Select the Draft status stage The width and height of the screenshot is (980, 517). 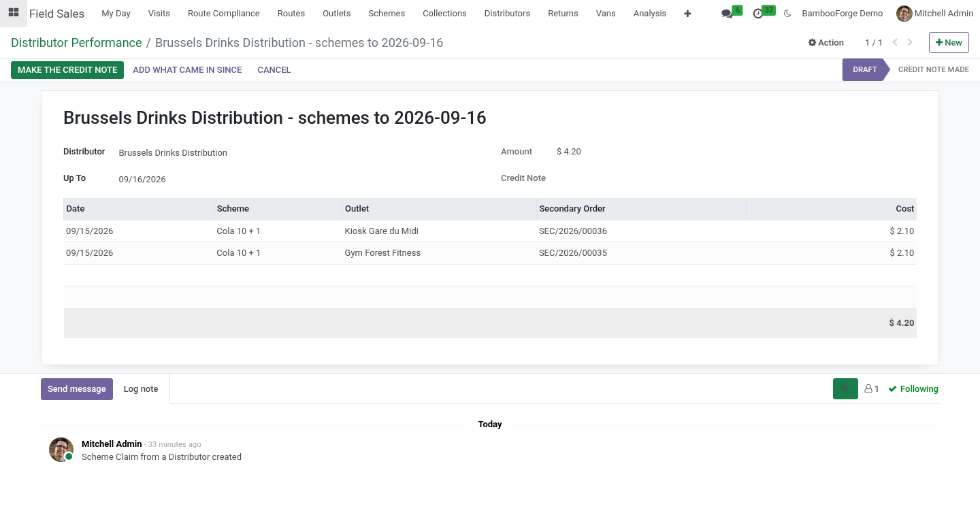point(865,69)
